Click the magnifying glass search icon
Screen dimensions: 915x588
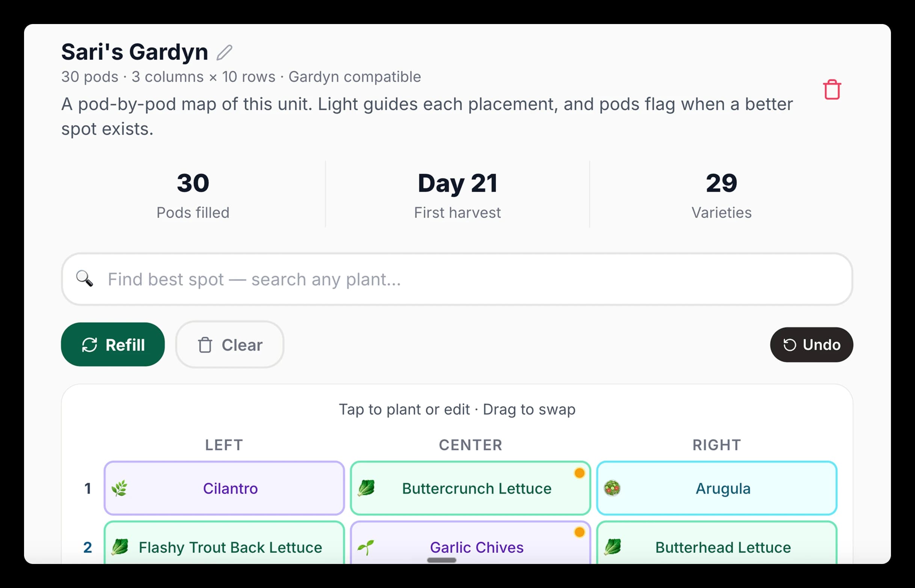coord(85,279)
